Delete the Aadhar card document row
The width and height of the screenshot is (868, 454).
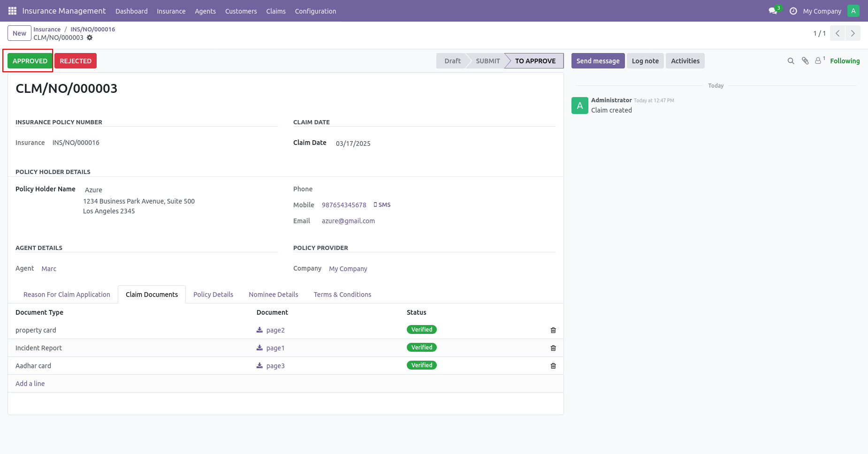[x=553, y=366]
